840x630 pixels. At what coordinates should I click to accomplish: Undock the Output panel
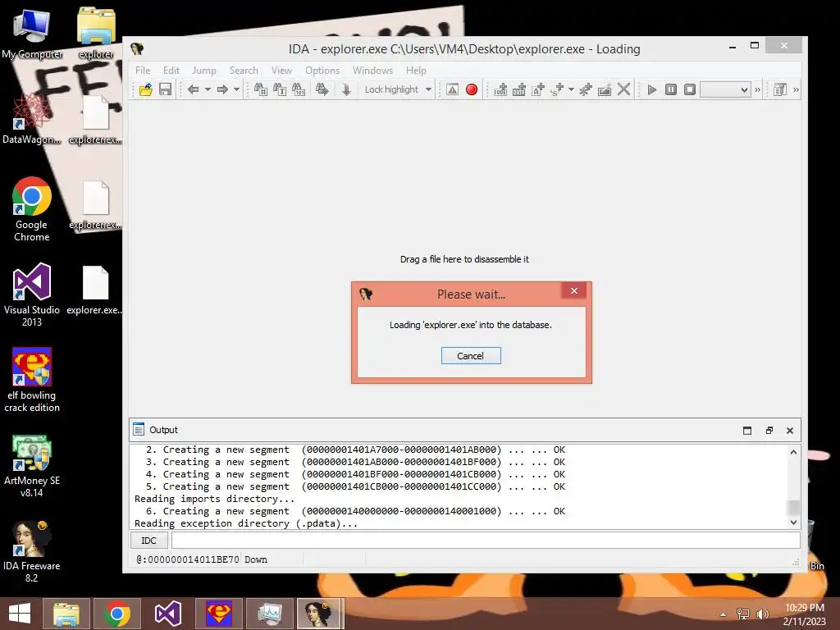769,430
